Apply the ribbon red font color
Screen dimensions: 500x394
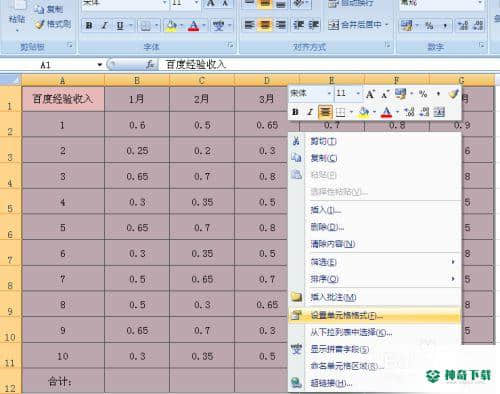coord(194,25)
